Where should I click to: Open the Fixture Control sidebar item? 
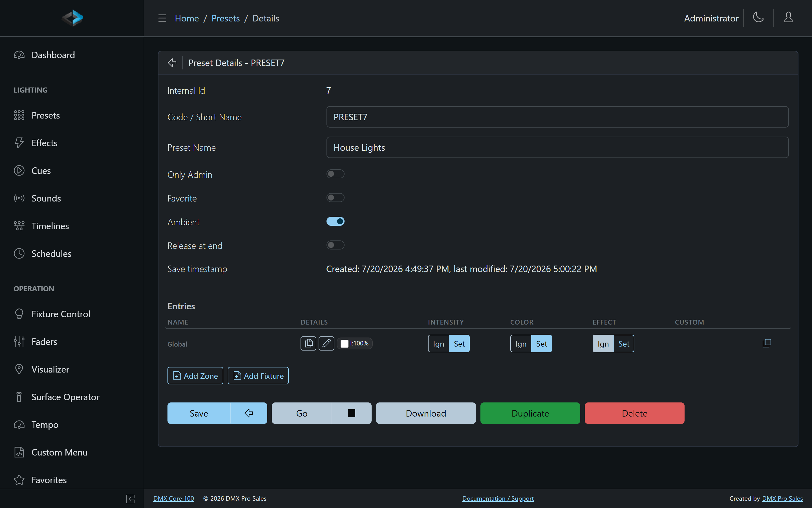click(x=72, y=314)
